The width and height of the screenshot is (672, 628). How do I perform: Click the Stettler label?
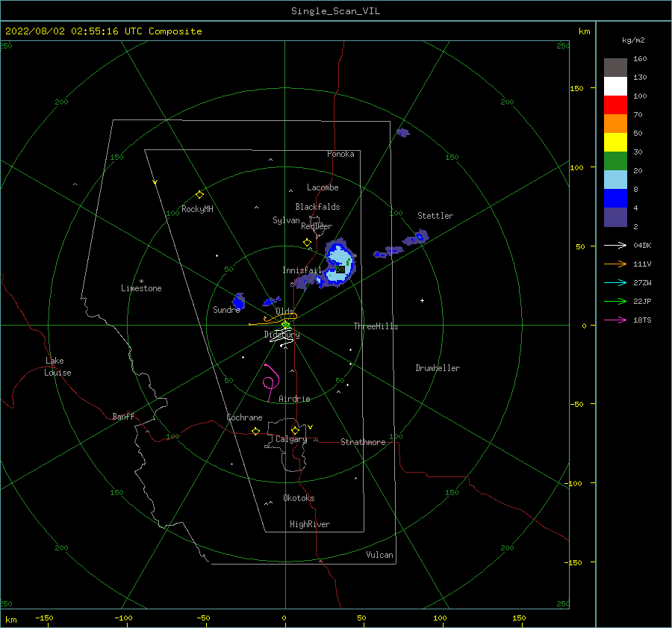tap(435, 216)
